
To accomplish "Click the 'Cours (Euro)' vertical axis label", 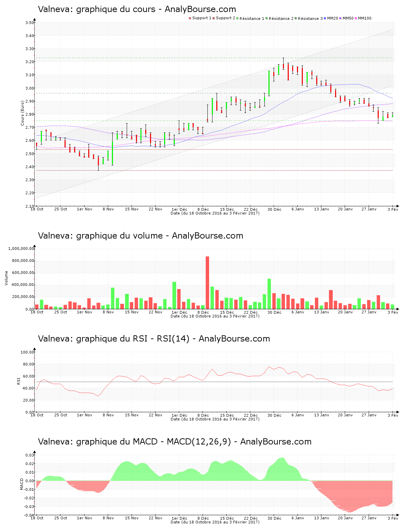I will 23,113.
